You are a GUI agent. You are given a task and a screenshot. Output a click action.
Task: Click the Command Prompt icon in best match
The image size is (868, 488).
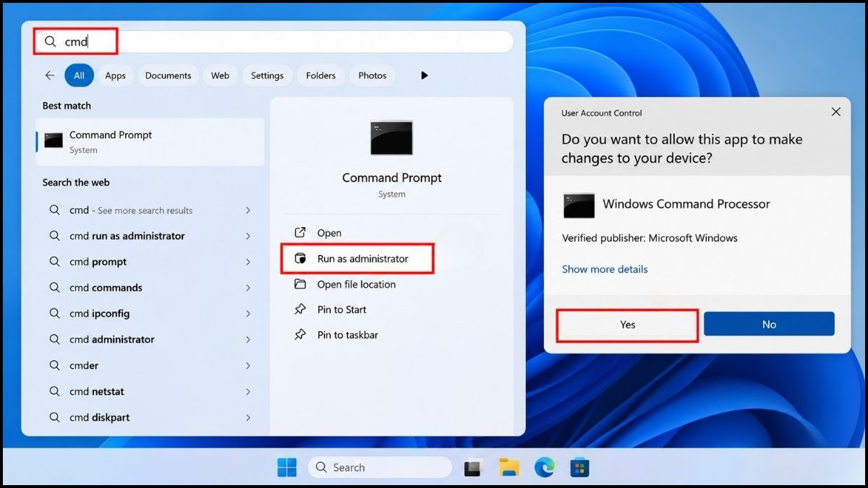point(54,140)
